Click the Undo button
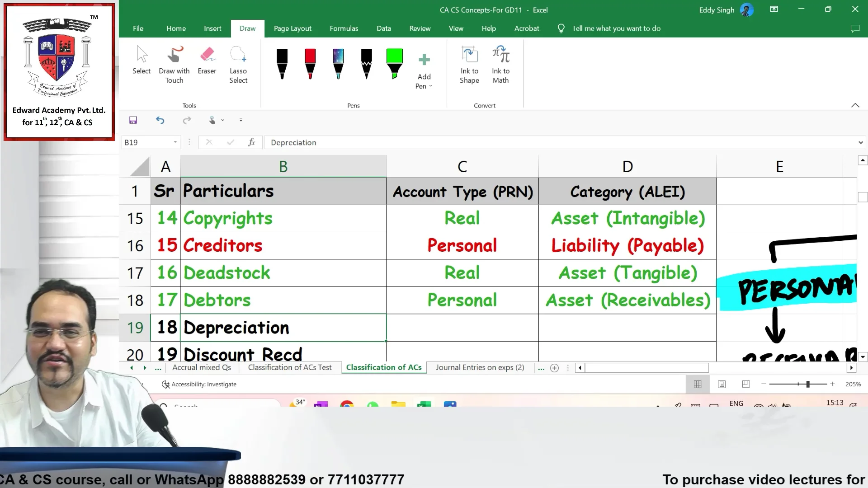This screenshot has height=488, width=868. pyautogui.click(x=160, y=120)
